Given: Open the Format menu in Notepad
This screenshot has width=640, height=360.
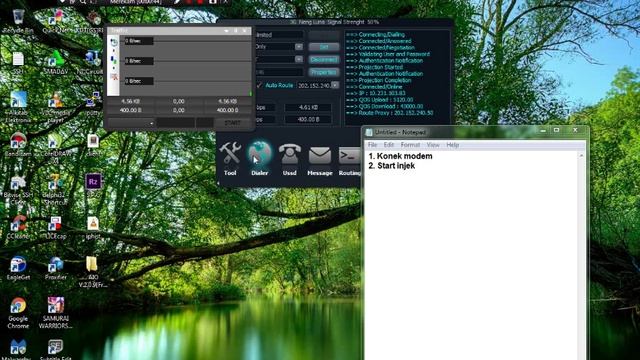Looking at the screenshot, I should click(x=410, y=145).
